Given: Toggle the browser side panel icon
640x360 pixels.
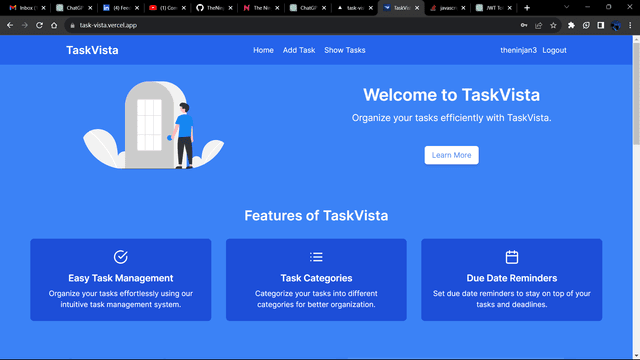Looking at the screenshot, I should (x=600, y=25).
